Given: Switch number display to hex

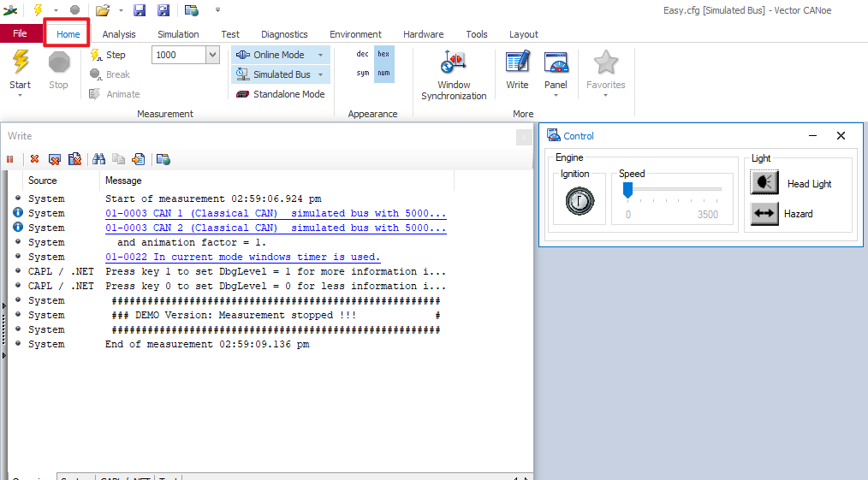Looking at the screenshot, I should [x=383, y=54].
